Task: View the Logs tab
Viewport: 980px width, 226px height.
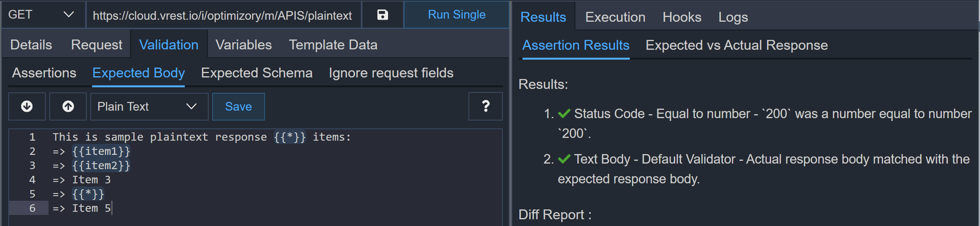Action: point(733,17)
